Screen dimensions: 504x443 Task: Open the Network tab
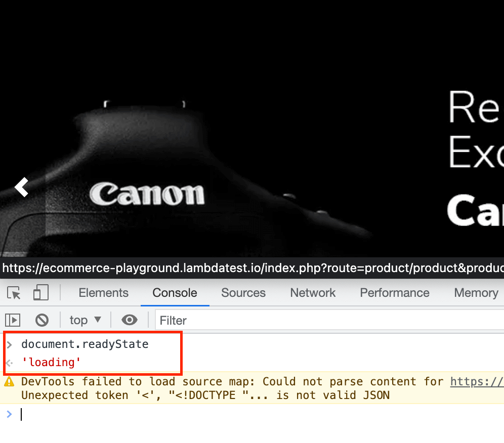[x=313, y=293]
